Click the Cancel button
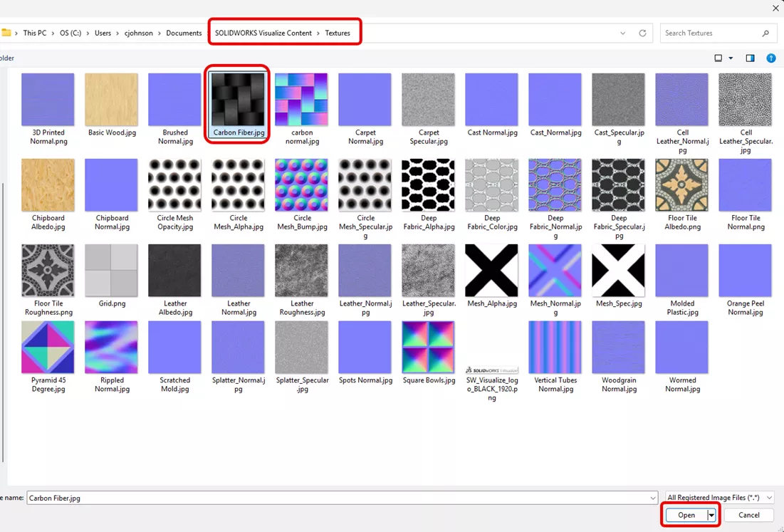Viewport: 784px width, 532px height. 748,515
